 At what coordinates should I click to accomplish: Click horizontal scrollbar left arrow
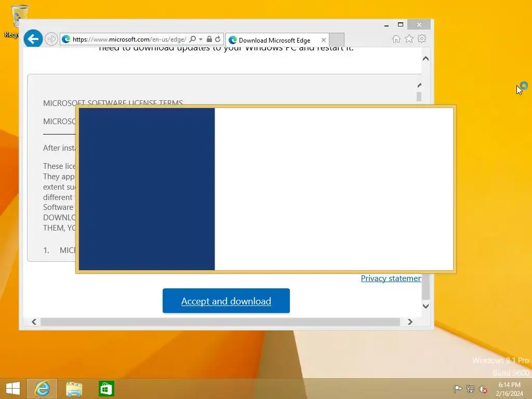click(x=34, y=322)
